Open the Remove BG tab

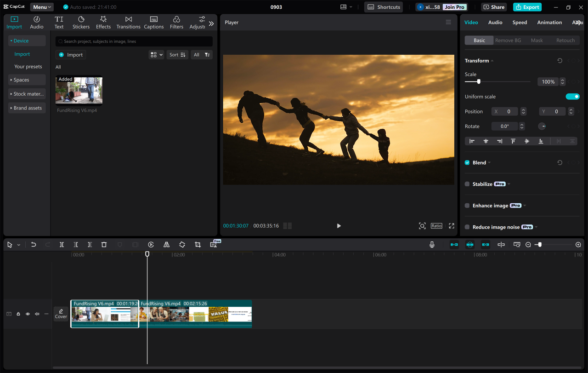pyautogui.click(x=508, y=40)
